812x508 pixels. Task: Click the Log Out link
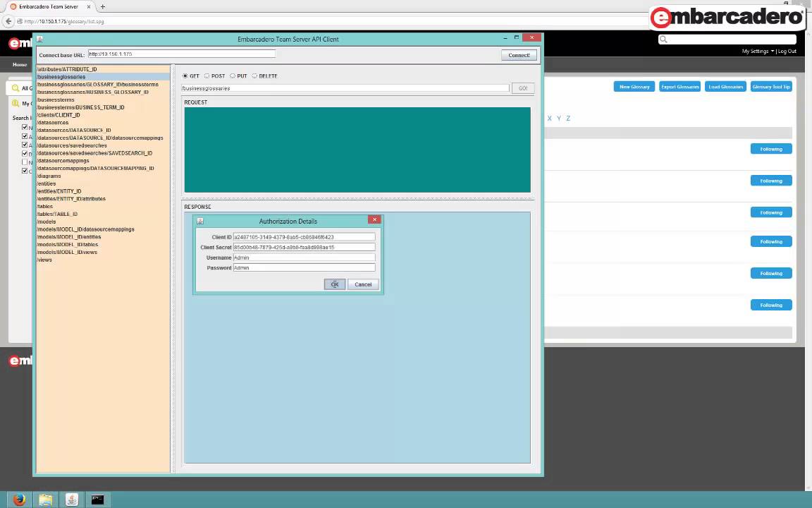point(787,52)
